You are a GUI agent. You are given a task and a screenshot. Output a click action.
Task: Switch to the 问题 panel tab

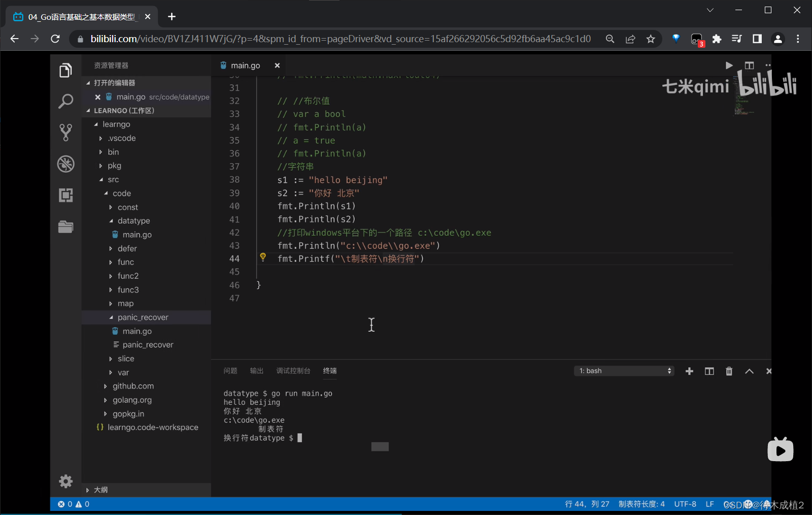(230, 371)
